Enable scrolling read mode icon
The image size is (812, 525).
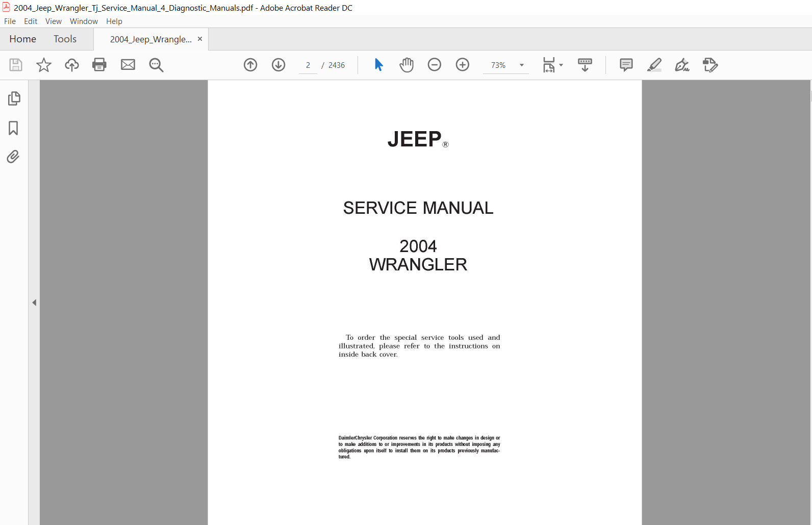point(585,65)
